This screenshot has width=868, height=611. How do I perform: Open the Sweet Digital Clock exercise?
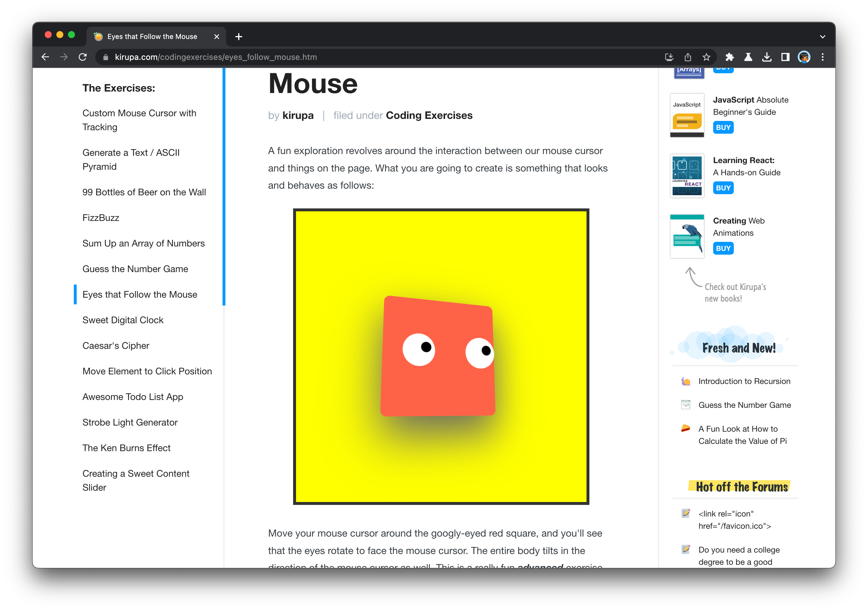123,320
